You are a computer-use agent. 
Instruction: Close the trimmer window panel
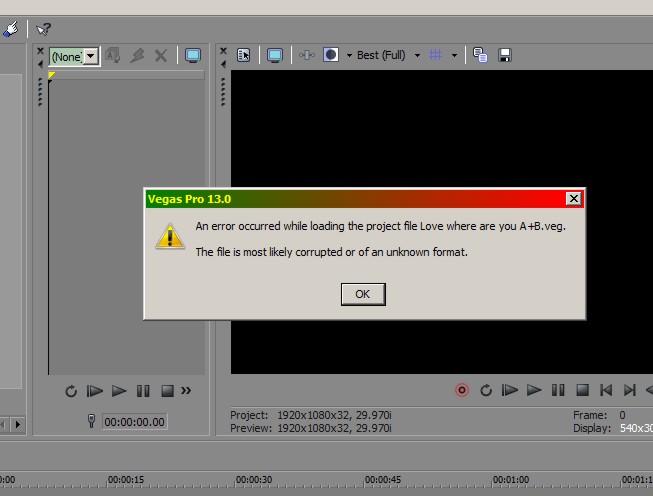coord(40,51)
